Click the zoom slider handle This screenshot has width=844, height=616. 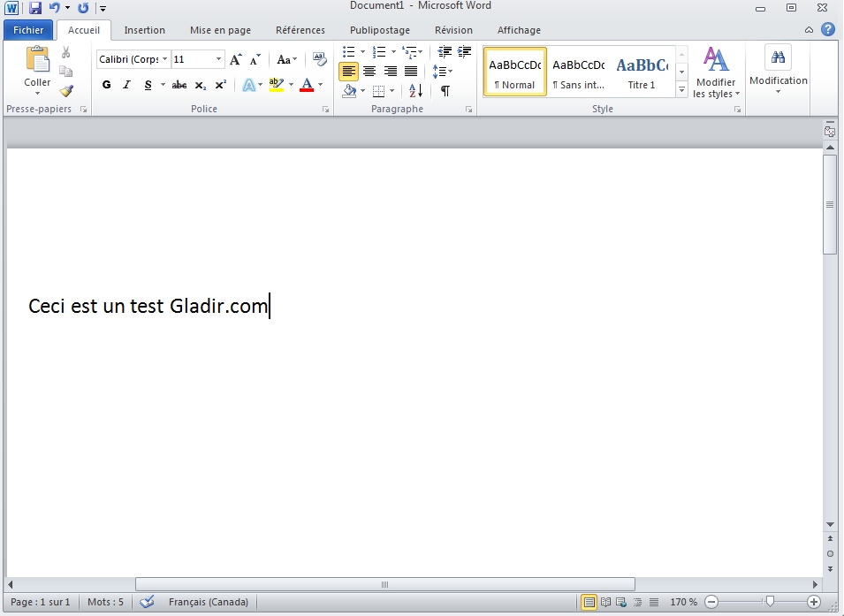[x=770, y=602]
